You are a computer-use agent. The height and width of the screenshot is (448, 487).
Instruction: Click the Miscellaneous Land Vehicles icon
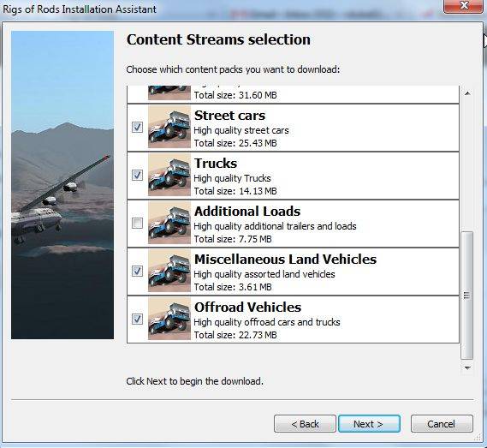169,271
